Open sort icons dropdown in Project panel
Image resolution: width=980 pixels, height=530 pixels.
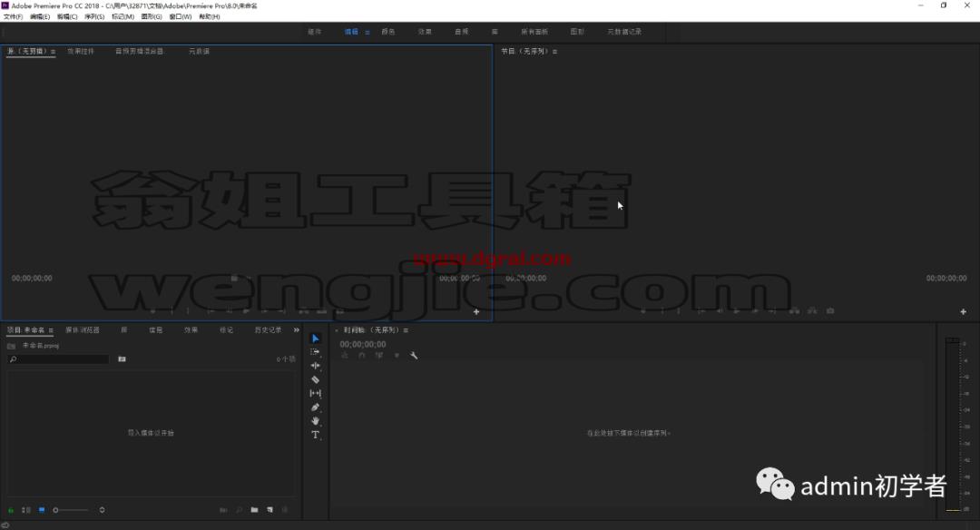tap(102, 510)
